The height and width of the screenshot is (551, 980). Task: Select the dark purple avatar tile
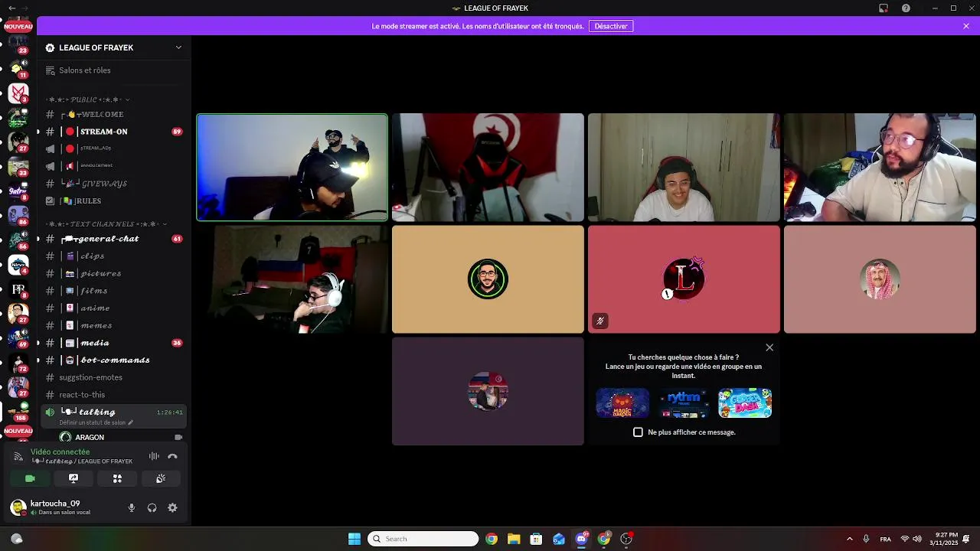click(488, 391)
